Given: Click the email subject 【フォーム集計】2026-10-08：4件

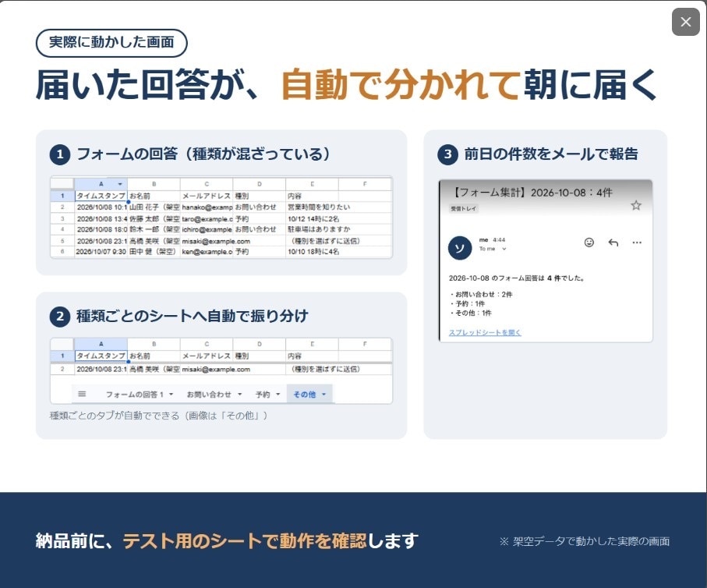Looking at the screenshot, I should coord(531,193).
